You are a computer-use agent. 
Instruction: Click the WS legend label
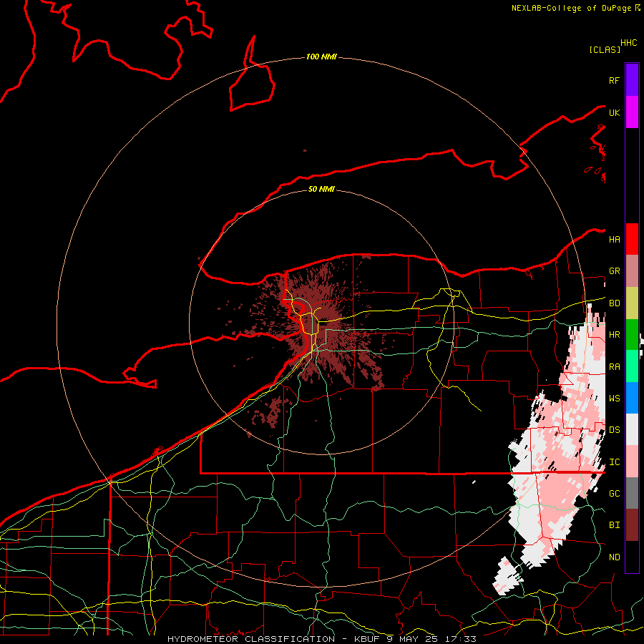[614, 398]
